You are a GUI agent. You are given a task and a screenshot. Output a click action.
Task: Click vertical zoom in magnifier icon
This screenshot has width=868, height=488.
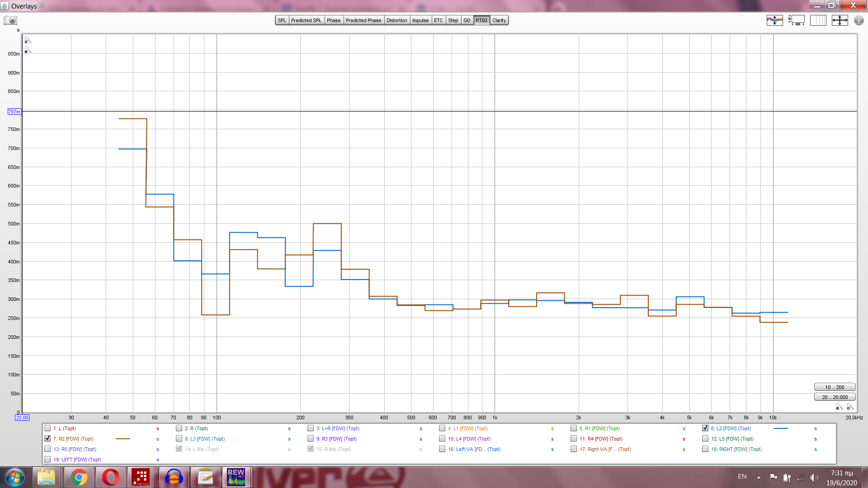(x=28, y=40)
